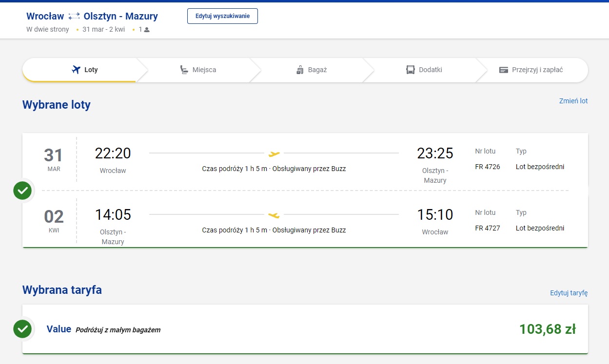Select the Przejrzyj i zapłać step
Screen dimensions: 609x364
[531, 70]
